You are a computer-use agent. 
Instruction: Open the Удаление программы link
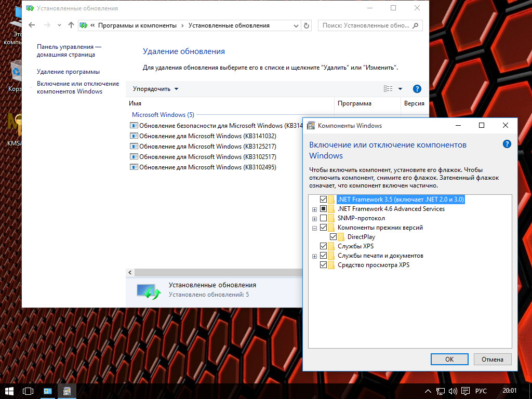(x=68, y=72)
